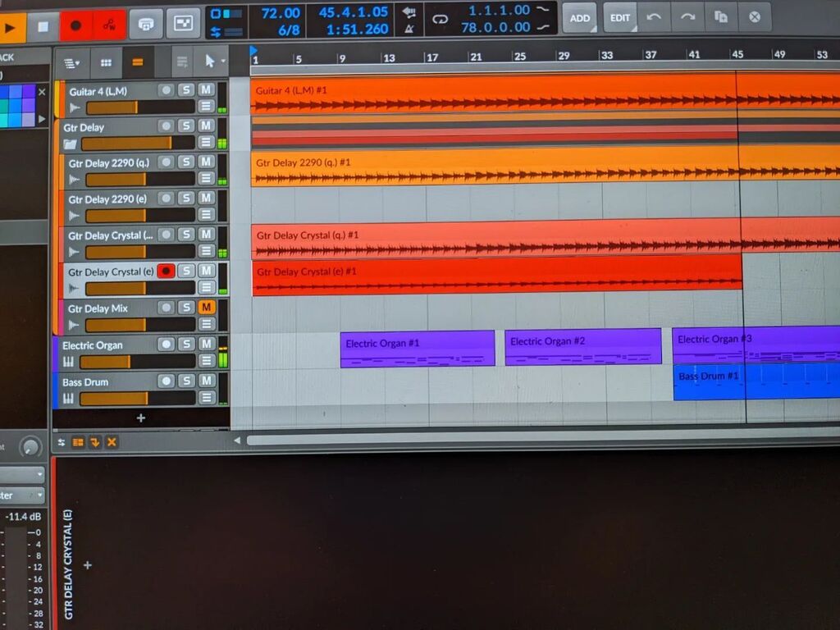Click the horizontal arranger scrollbar
Viewport: 840px width, 630px height.
pyautogui.click(x=543, y=440)
